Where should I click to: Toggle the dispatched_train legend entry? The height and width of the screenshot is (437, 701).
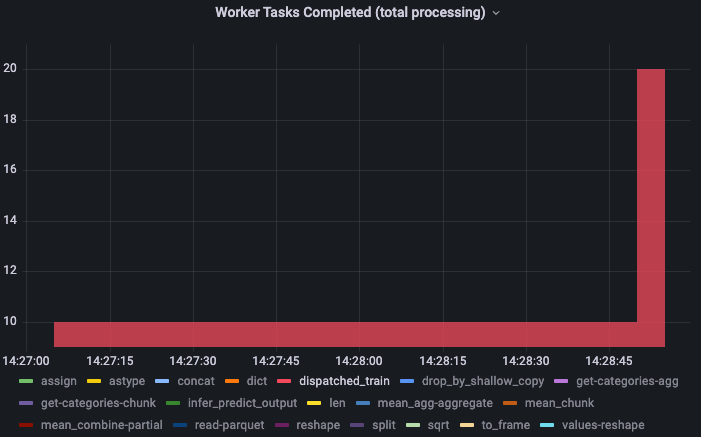(x=344, y=381)
